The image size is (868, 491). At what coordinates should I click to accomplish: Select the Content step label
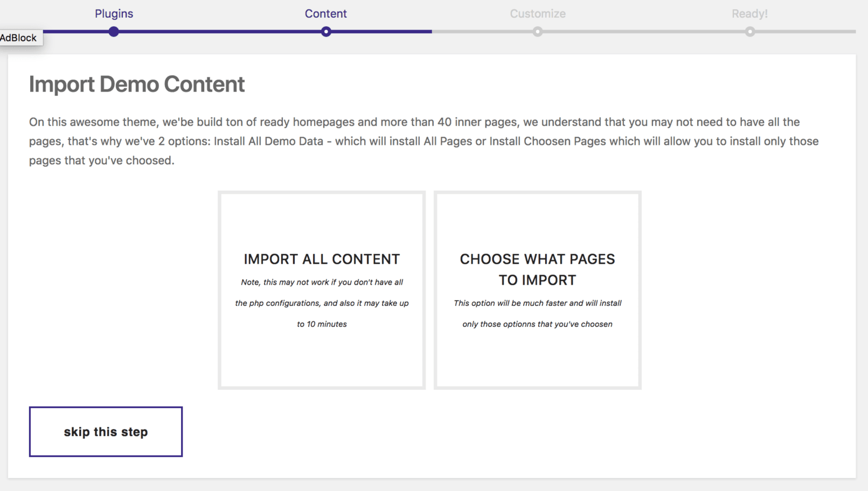point(325,13)
